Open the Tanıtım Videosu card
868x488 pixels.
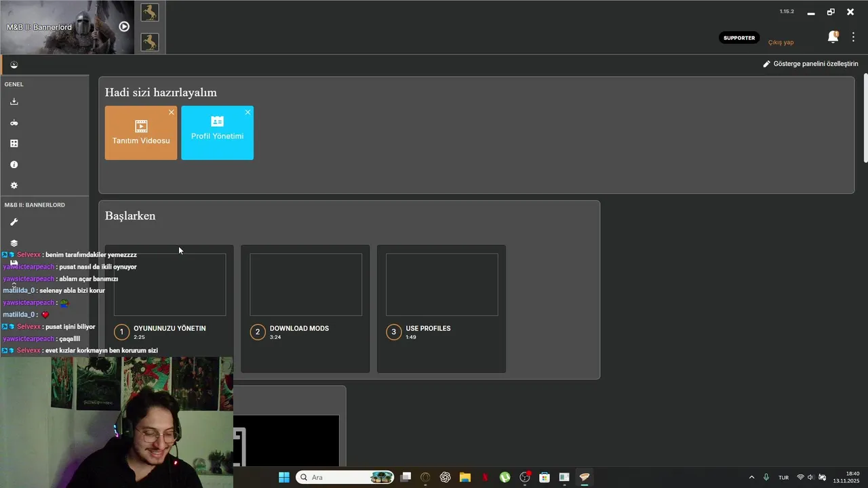click(x=141, y=133)
